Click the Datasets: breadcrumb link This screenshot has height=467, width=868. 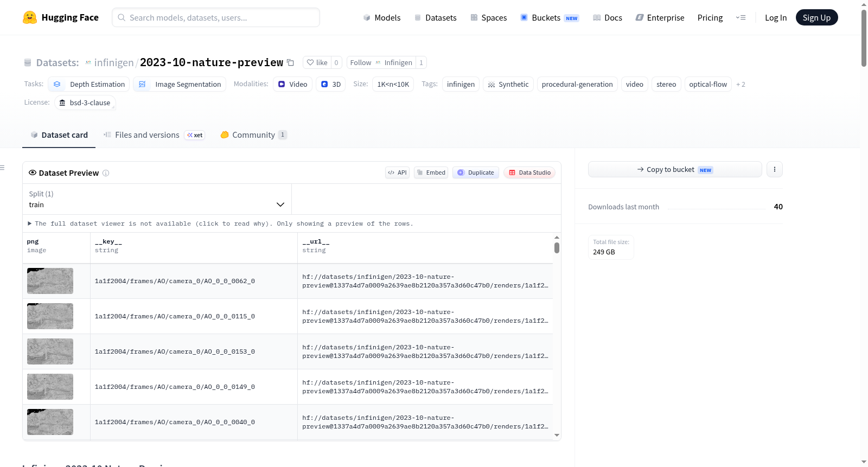click(x=58, y=62)
